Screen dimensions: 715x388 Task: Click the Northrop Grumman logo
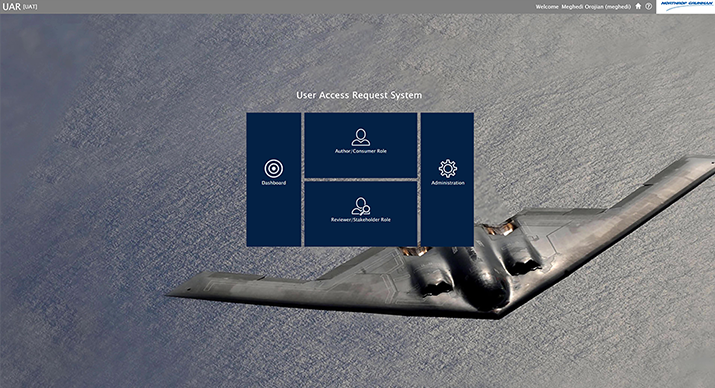(685, 6)
